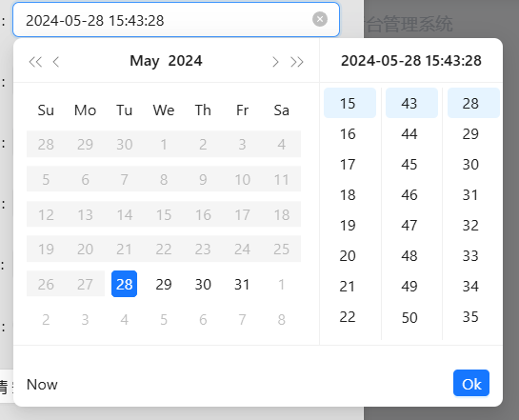Go to previous year with double-left arrow
519x420 pixels.
(x=35, y=62)
